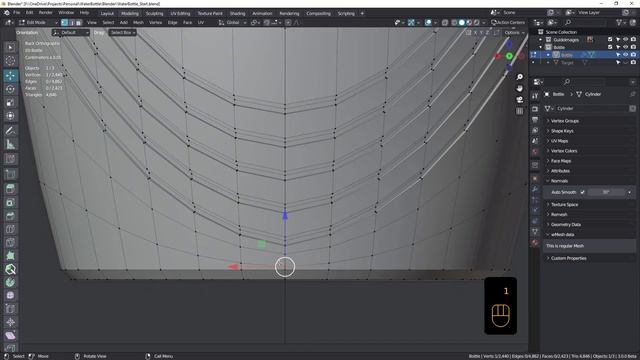Viewport: 640px width, 360px height.
Task: Select the Inset Faces tool
Action: click(11, 202)
